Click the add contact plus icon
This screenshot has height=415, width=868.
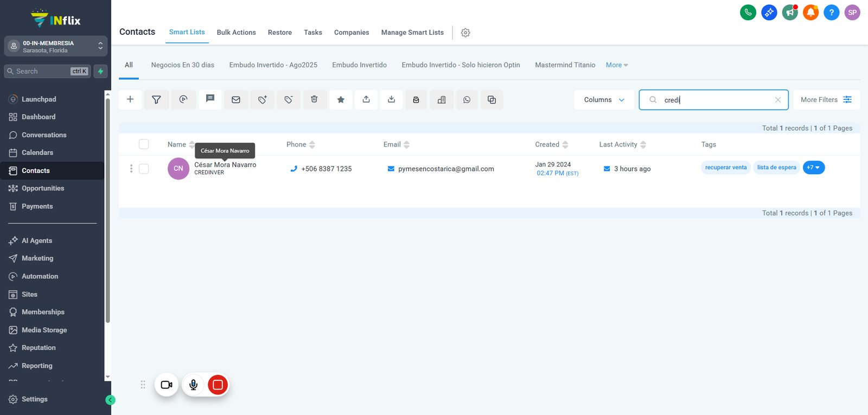coord(130,100)
